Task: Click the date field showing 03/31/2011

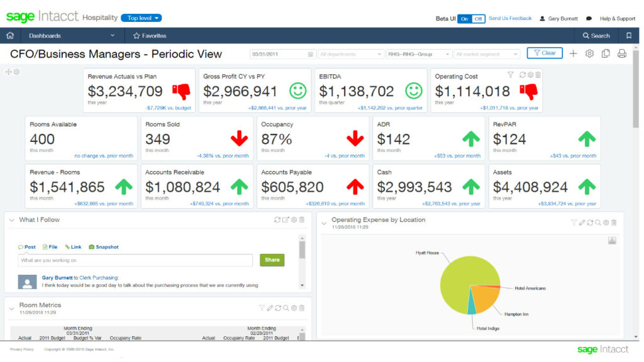Action: click(282, 54)
